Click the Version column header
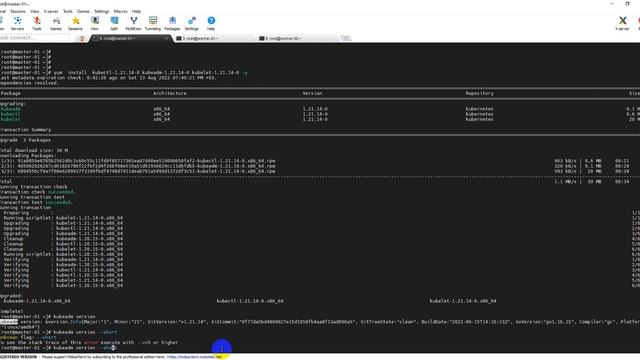640x360 pixels. [312, 93]
